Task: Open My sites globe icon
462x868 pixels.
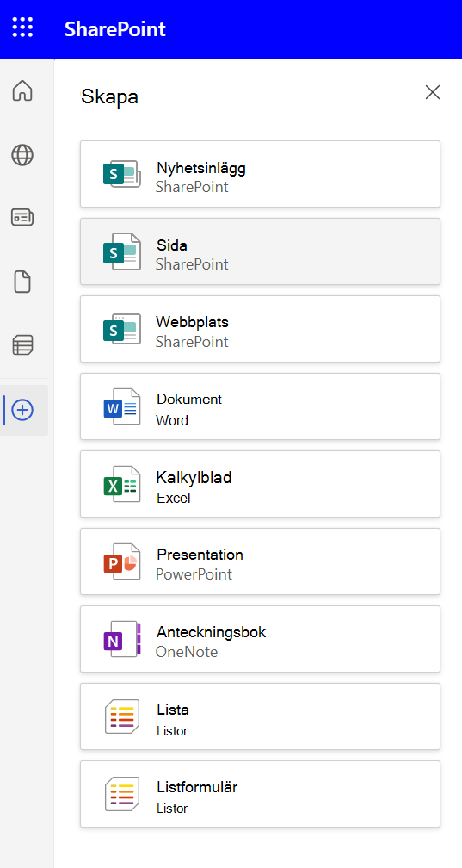Action: tap(22, 155)
